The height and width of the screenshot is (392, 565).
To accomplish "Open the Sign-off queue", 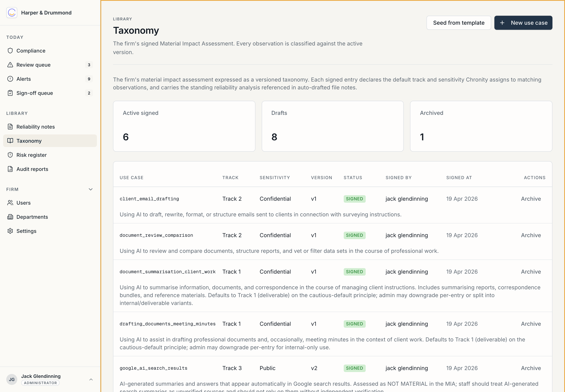I will point(50,93).
